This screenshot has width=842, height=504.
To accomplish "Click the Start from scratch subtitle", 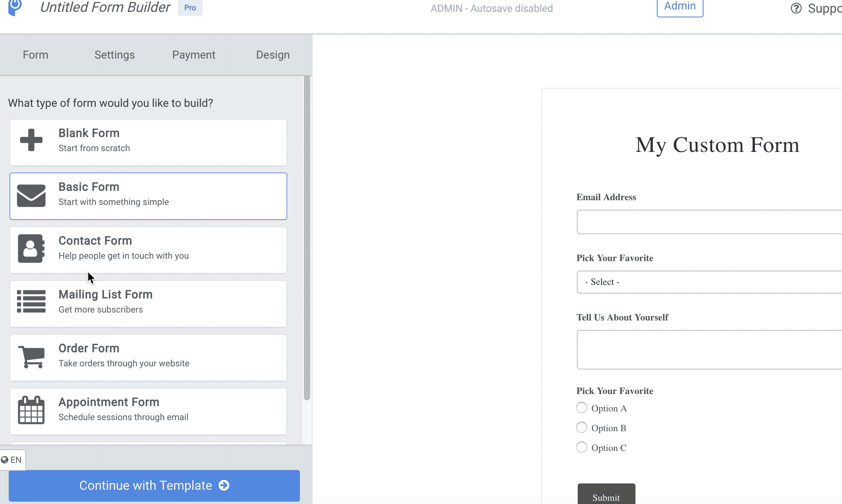I will [94, 148].
